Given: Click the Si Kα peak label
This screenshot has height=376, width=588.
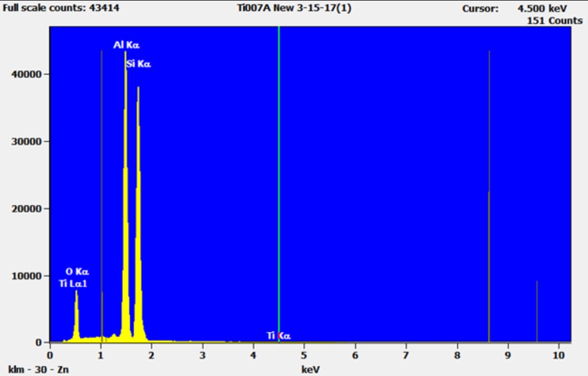Looking at the screenshot, I should [x=139, y=64].
